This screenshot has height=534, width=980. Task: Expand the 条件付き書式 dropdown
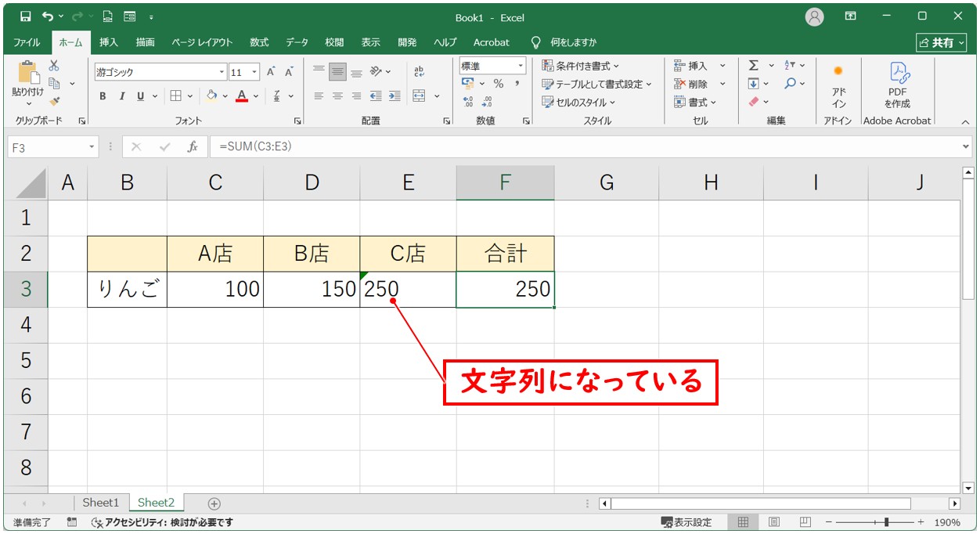(580, 66)
